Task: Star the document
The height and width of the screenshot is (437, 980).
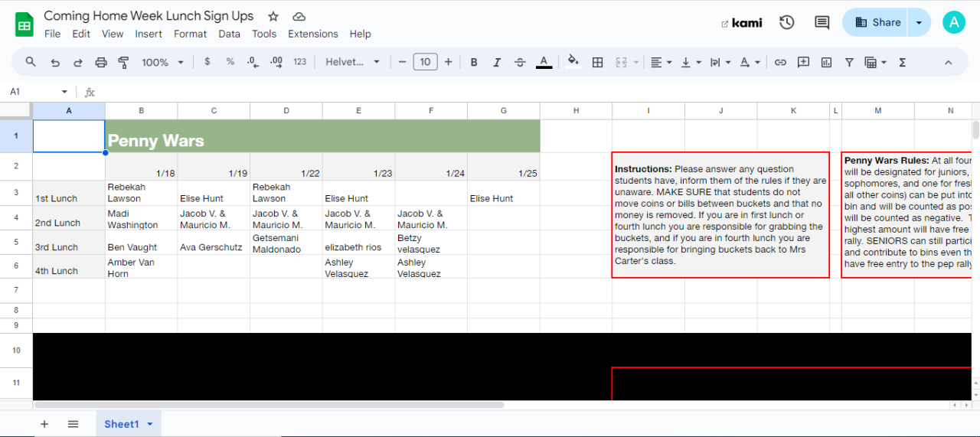Action: 273,16
